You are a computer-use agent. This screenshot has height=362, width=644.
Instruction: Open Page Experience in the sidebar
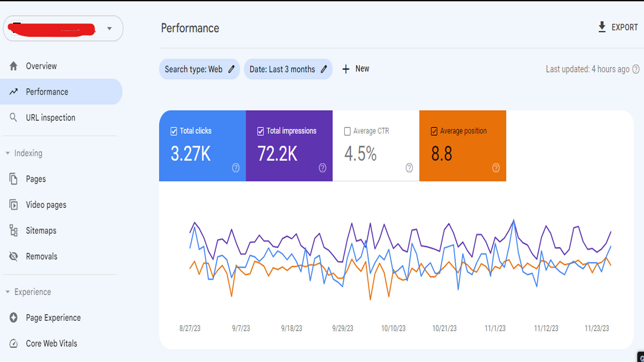tap(53, 318)
